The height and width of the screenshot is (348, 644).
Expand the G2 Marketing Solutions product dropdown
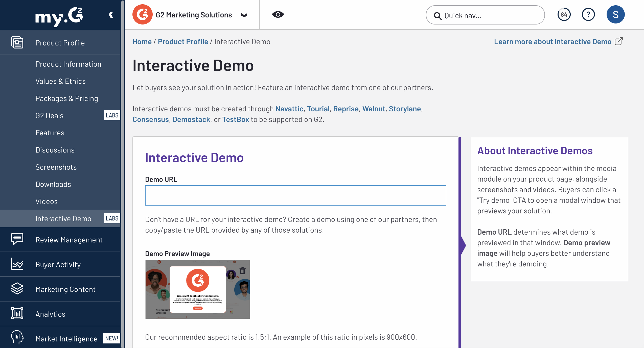tap(244, 15)
